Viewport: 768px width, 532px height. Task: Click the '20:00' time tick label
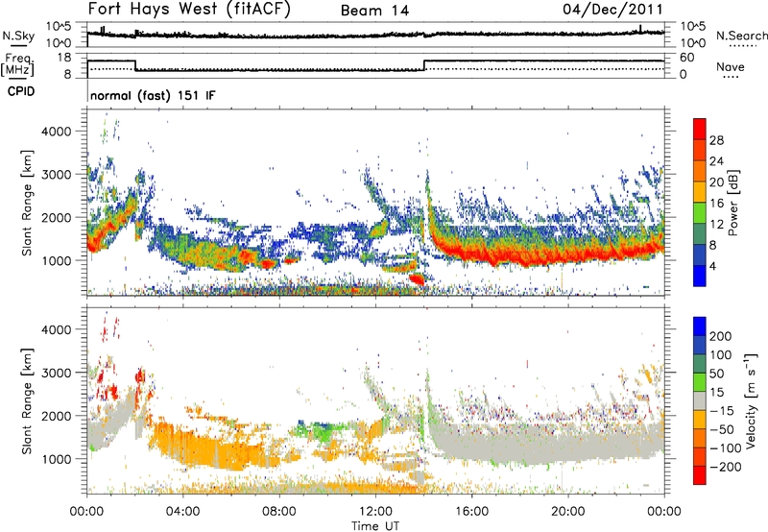pos(567,512)
